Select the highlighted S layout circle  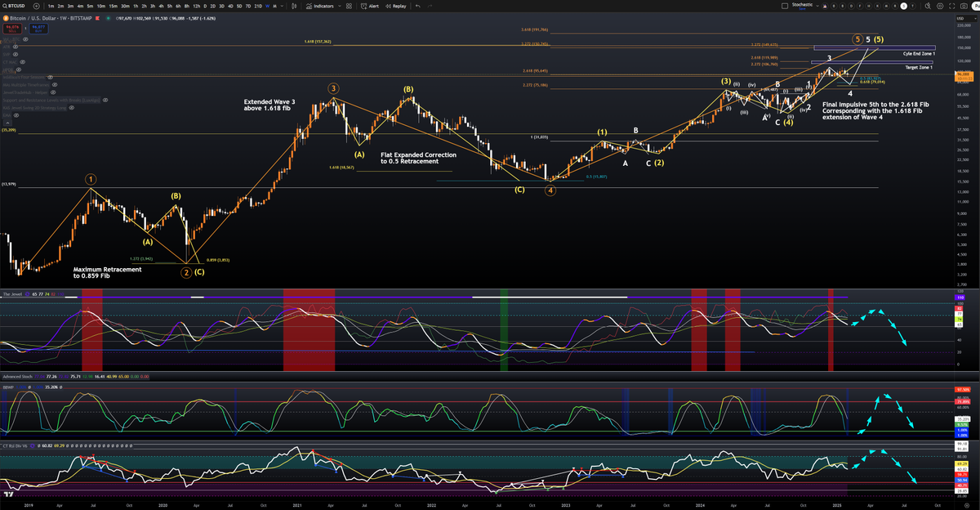click(904, 6)
